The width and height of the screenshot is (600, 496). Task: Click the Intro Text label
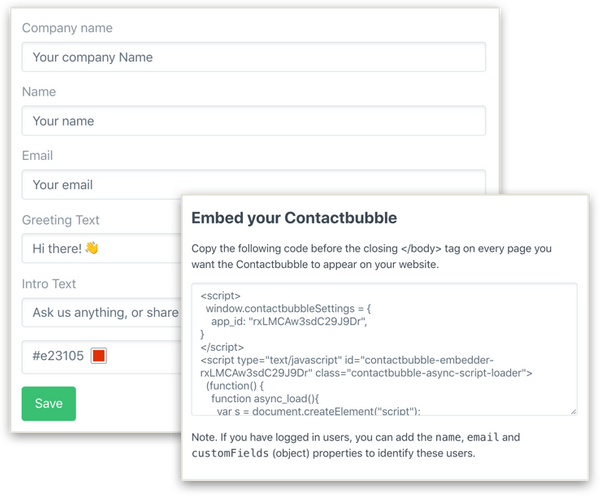[x=49, y=284]
